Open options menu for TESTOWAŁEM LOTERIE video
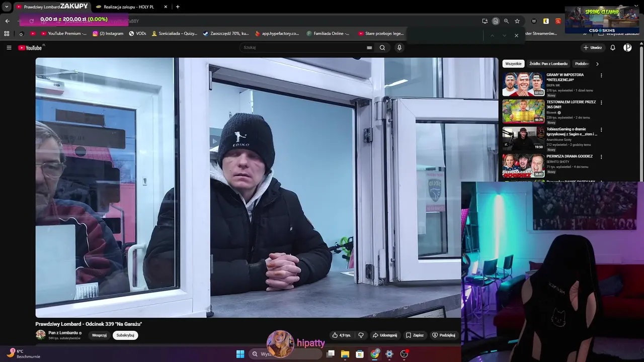The image size is (644, 362). 601,103
